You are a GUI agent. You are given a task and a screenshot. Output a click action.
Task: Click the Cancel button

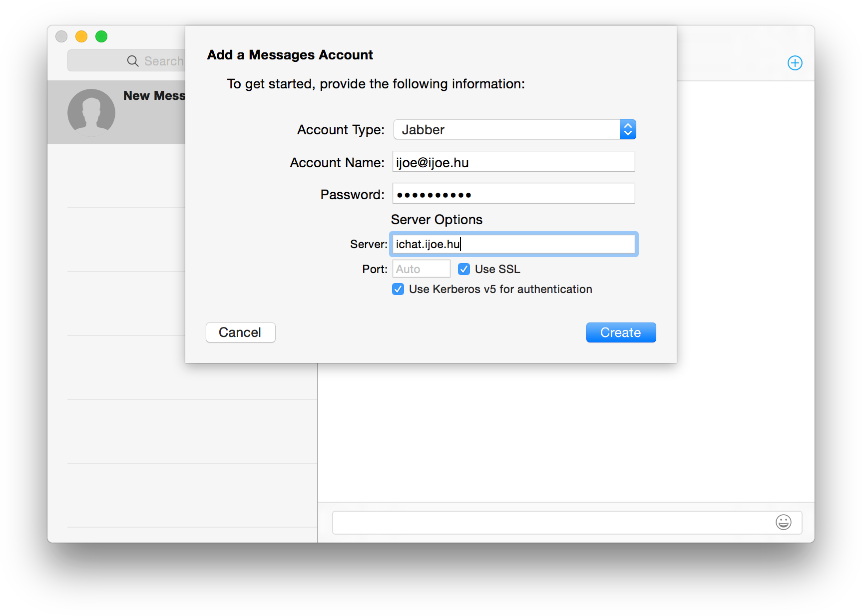point(240,332)
